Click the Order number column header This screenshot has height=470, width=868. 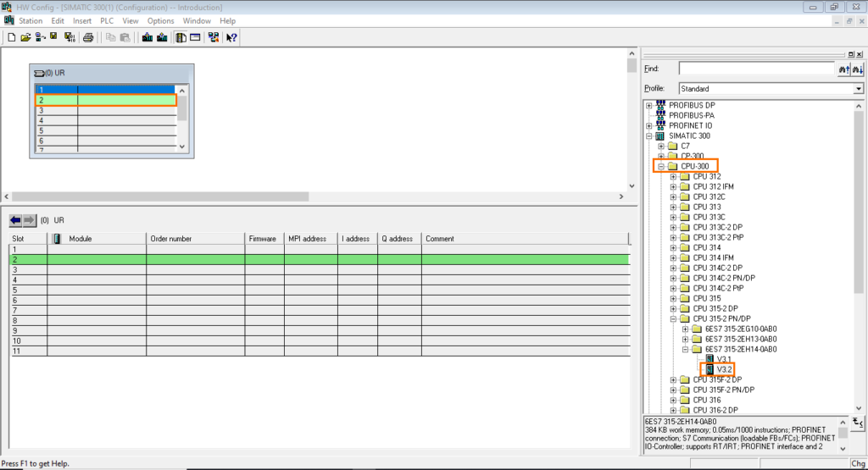click(x=196, y=239)
